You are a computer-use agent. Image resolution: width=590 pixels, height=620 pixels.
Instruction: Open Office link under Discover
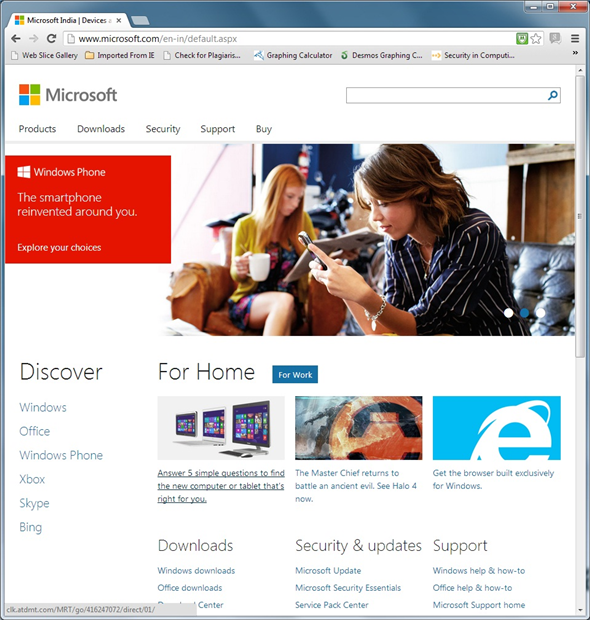pos(35,431)
